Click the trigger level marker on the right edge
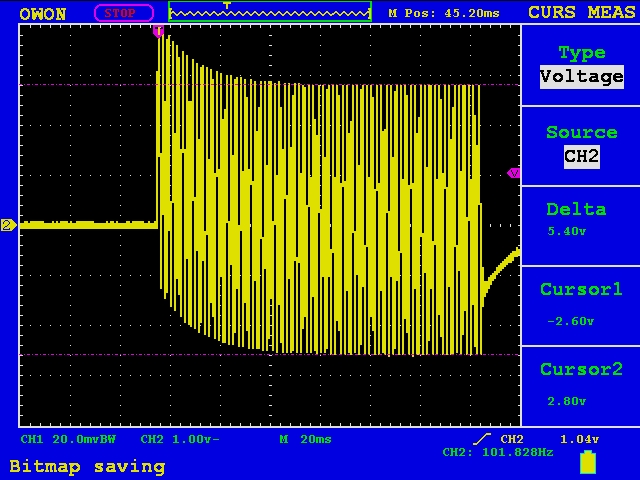Screen dimensions: 640x480 (x=514, y=173)
